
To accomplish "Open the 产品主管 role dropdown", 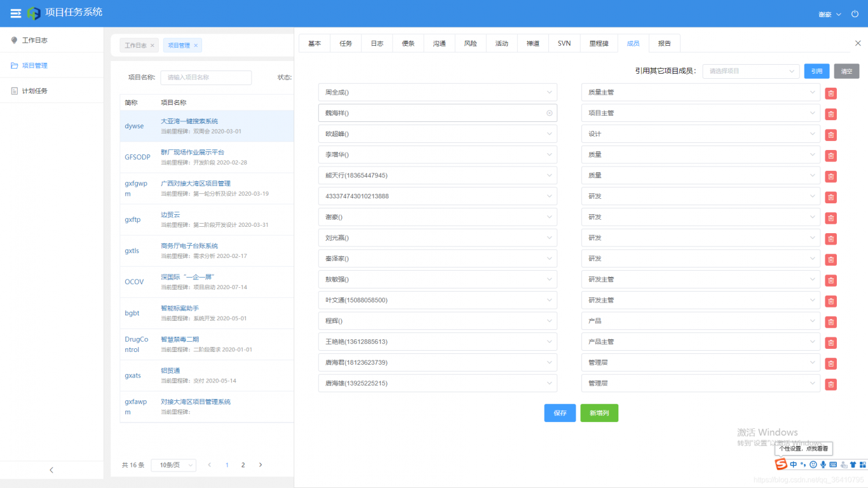I will click(701, 342).
